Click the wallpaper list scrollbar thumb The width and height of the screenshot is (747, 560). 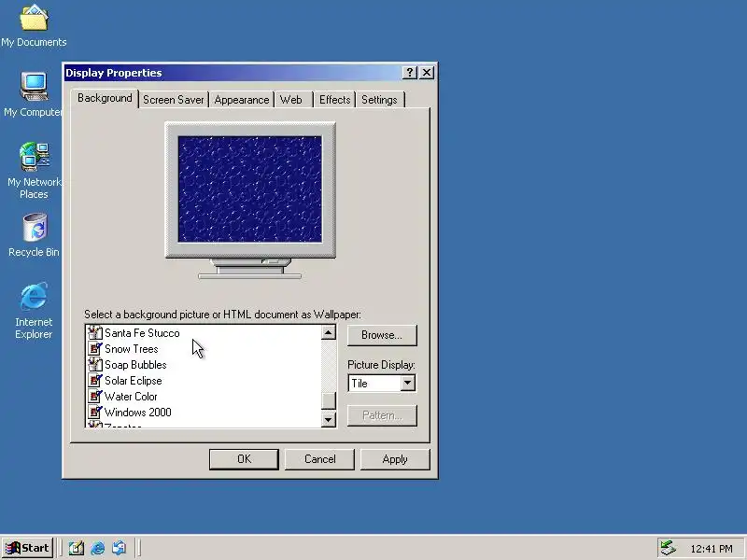(329, 400)
